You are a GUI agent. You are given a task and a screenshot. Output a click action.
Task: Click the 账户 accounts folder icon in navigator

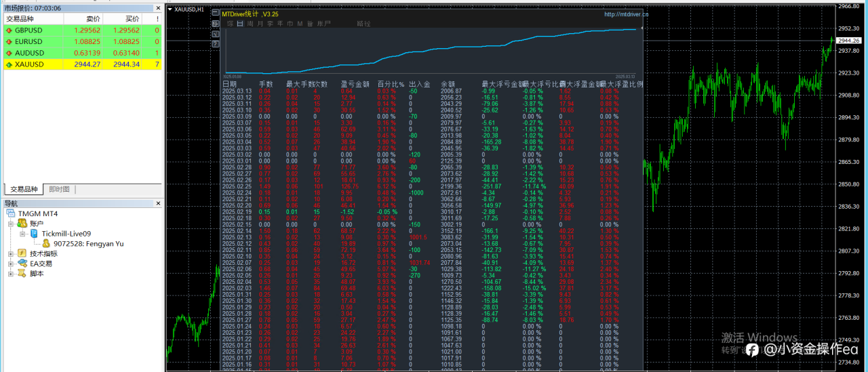tap(22, 224)
